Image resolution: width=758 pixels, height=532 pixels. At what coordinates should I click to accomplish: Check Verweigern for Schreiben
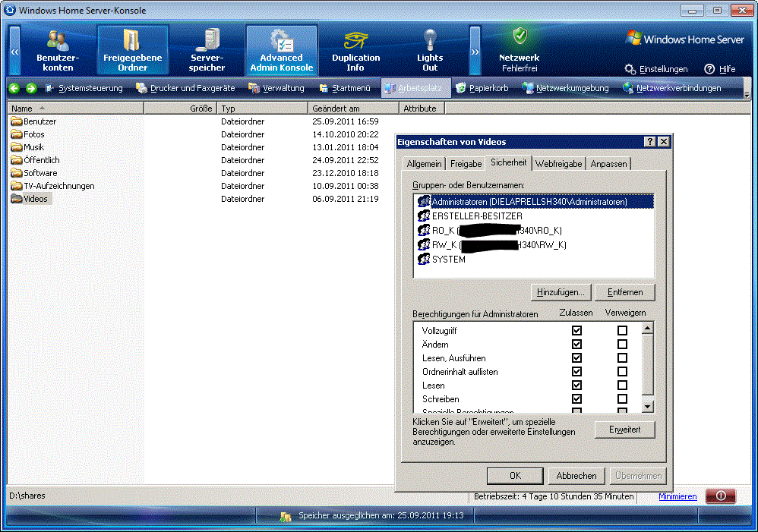point(622,399)
